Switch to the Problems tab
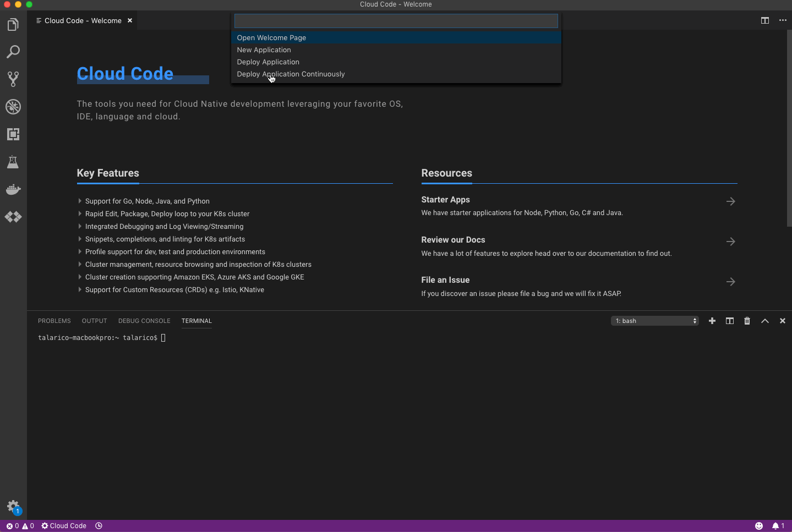The height and width of the screenshot is (532, 792). 54,321
